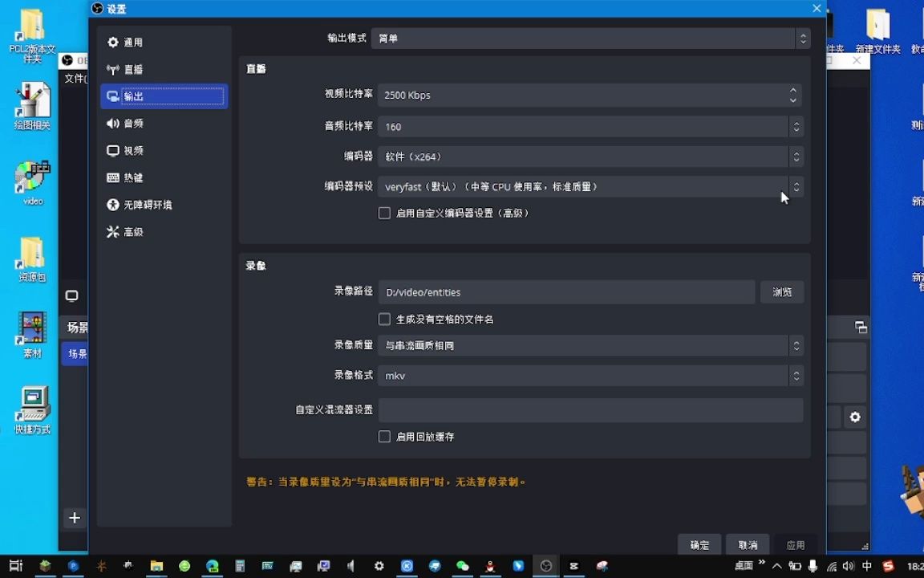924x578 pixels.
Task: Open the 通用 settings section
Action: pos(164,42)
